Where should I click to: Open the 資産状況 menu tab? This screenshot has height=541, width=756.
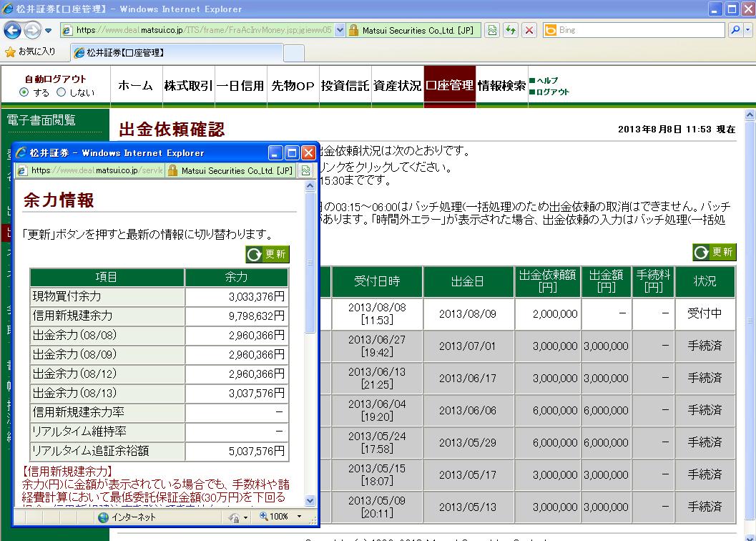tap(397, 85)
